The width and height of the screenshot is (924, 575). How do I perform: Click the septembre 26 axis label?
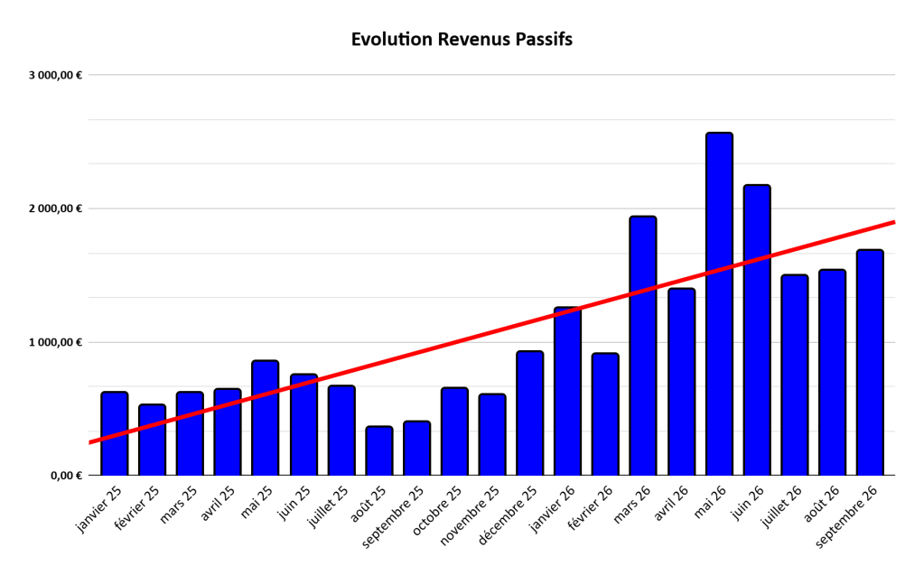point(846,518)
